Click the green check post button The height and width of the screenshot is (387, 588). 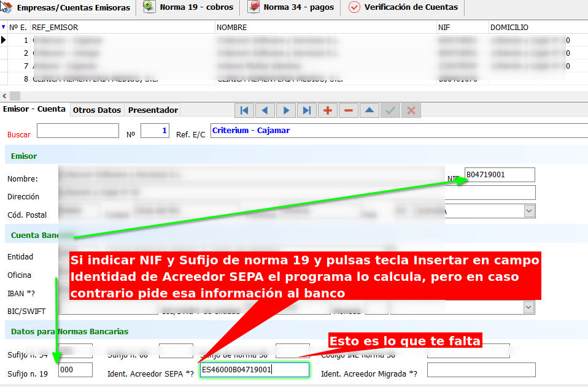(390, 110)
